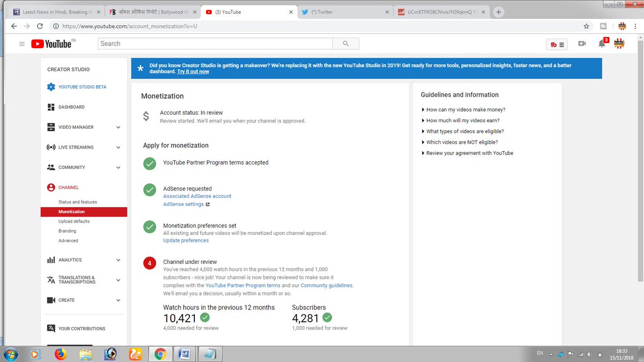Open the Community guidelines link

pos(327,285)
